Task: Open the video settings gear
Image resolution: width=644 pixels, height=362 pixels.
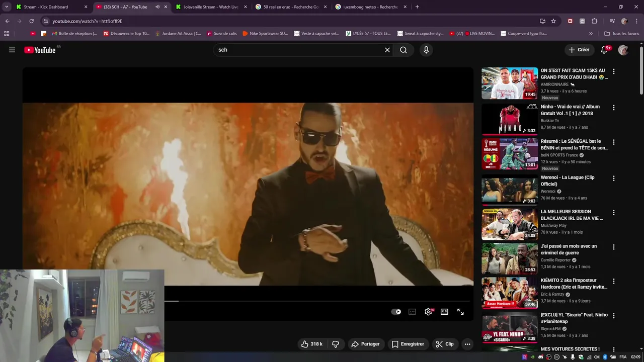Action: click(428, 312)
